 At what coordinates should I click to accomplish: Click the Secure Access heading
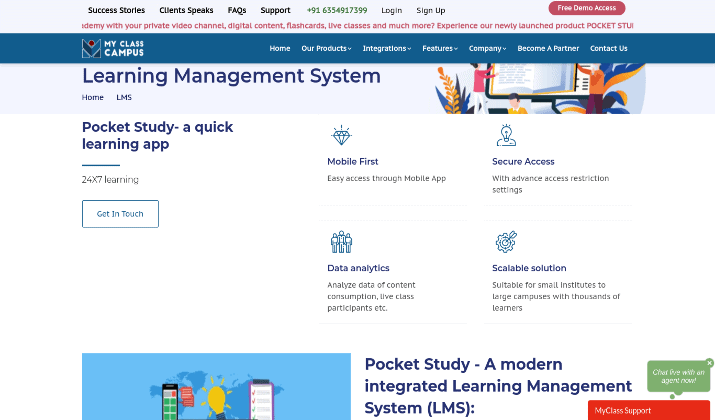coord(523,161)
